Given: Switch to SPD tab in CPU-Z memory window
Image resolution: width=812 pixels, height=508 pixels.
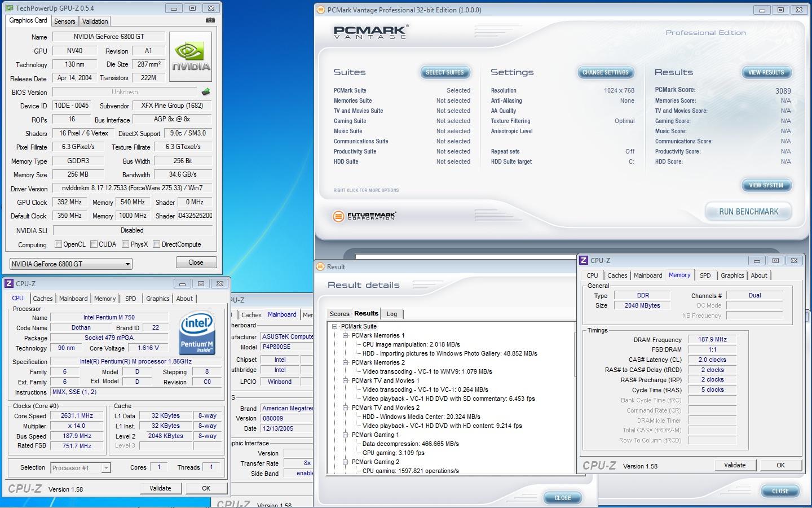Looking at the screenshot, I should [x=705, y=275].
